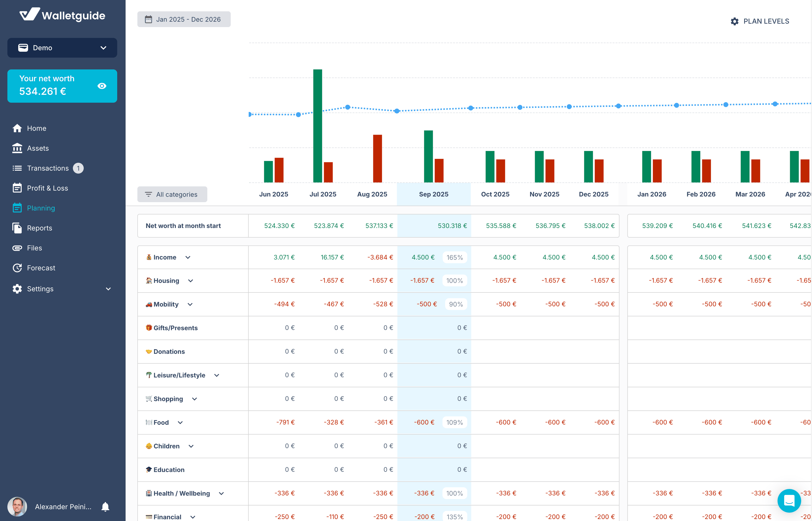The width and height of the screenshot is (812, 521).
Task: Toggle net worth visibility eye icon
Action: [102, 86]
